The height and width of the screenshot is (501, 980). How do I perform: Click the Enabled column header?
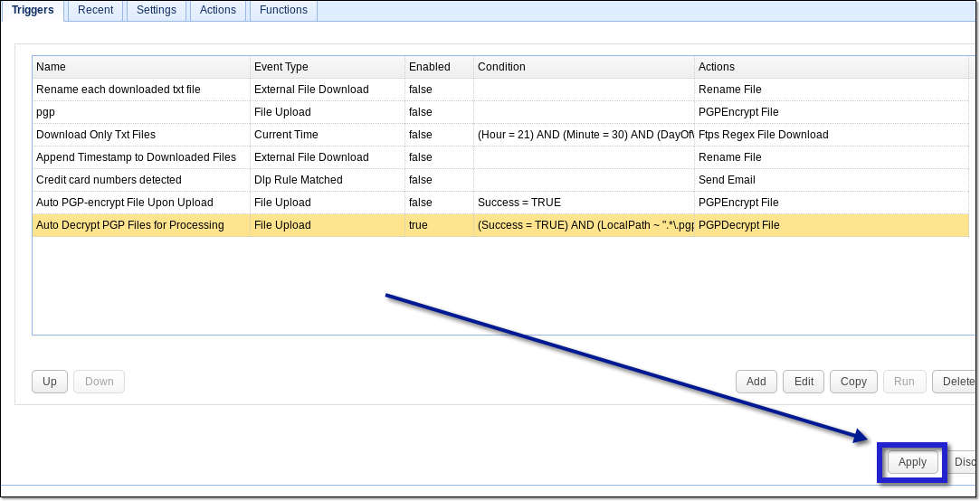[x=438, y=67]
